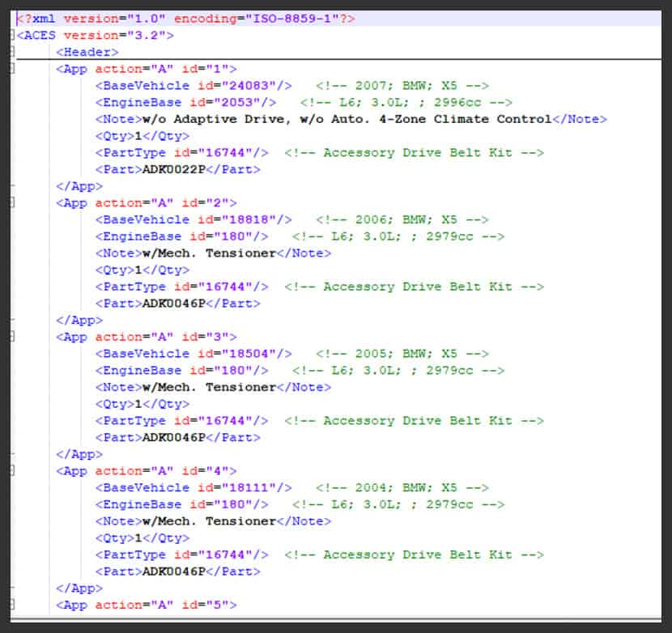The height and width of the screenshot is (633, 672).
Task: Click BaseVehicle id="18504" element
Action: coord(194,354)
